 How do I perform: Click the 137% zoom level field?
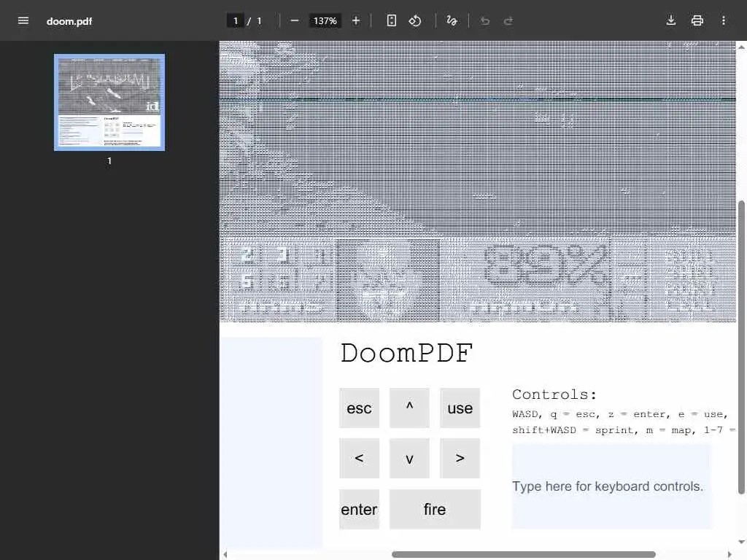click(325, 20)
